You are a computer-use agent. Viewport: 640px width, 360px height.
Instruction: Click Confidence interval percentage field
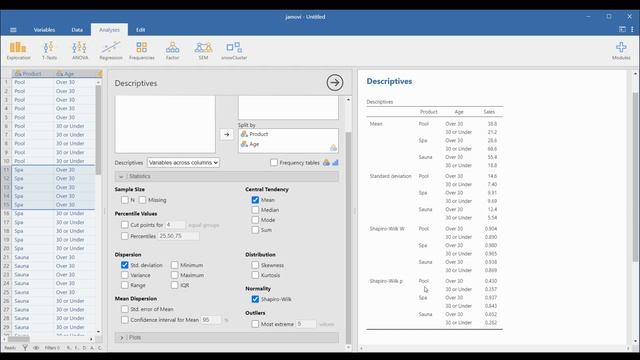211,320
